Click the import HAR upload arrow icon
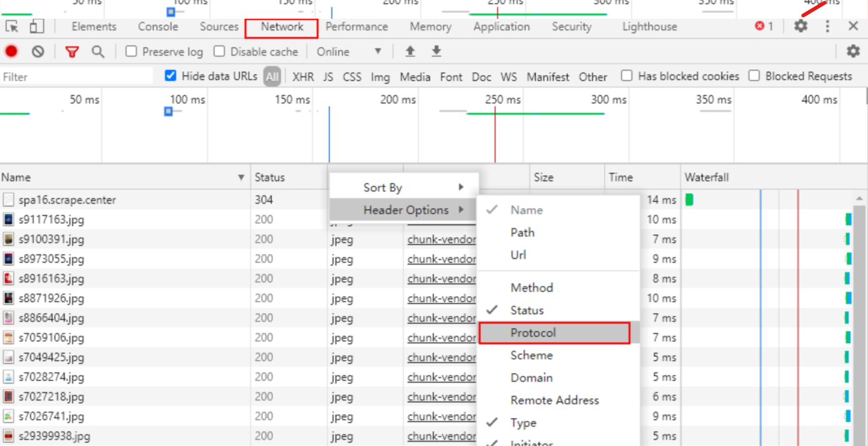The height and width of the screenshot is (446, 868). click(410, 52)
